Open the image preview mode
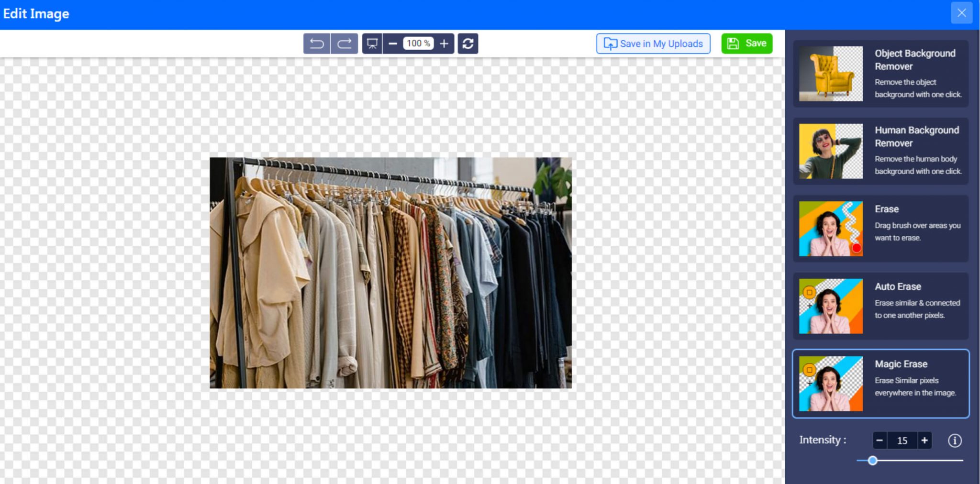The width and height of the screenshot is (980, 484). [372, 44]
